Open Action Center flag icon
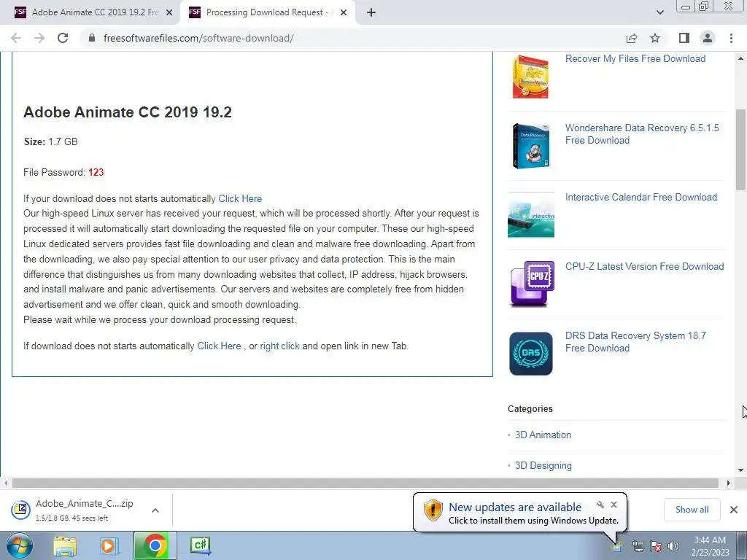Viewport: 747px width, 560px height. pyautogui.click(x=656, y=547)
